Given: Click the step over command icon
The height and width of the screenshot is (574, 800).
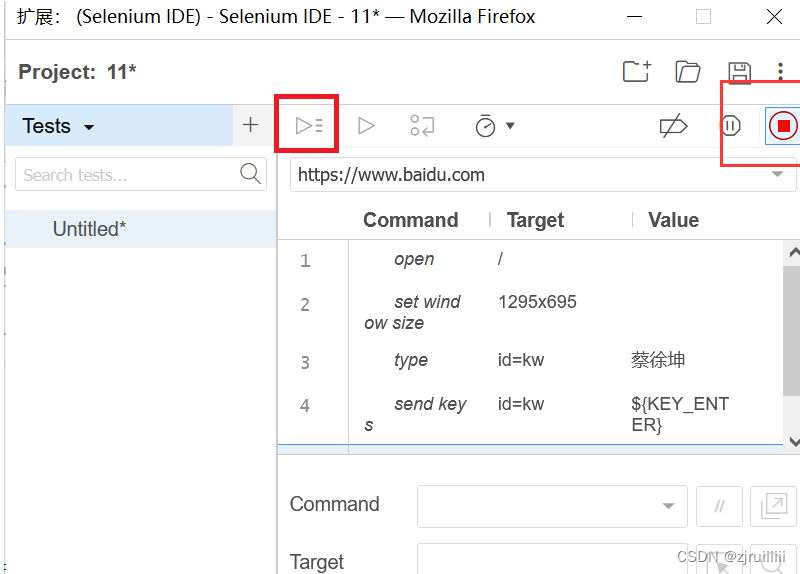Looking at the screenshot, I should pyautogui.click(x=422, y=126).
